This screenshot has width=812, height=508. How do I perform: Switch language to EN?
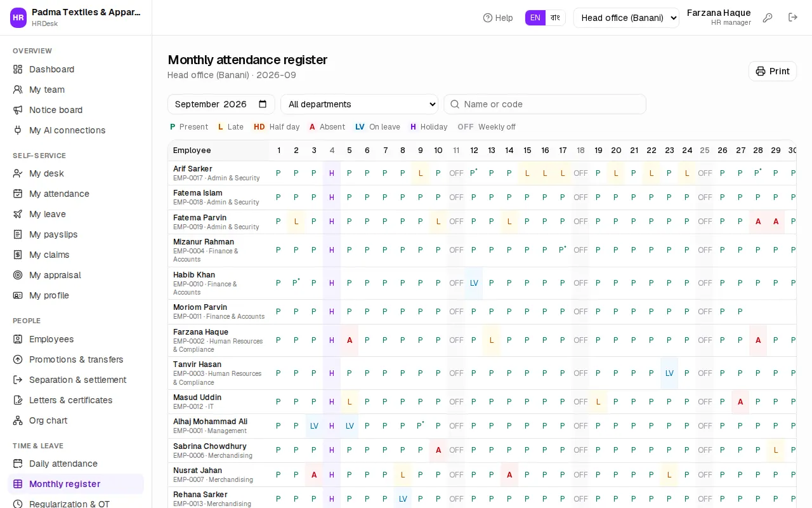coord(535,18)
